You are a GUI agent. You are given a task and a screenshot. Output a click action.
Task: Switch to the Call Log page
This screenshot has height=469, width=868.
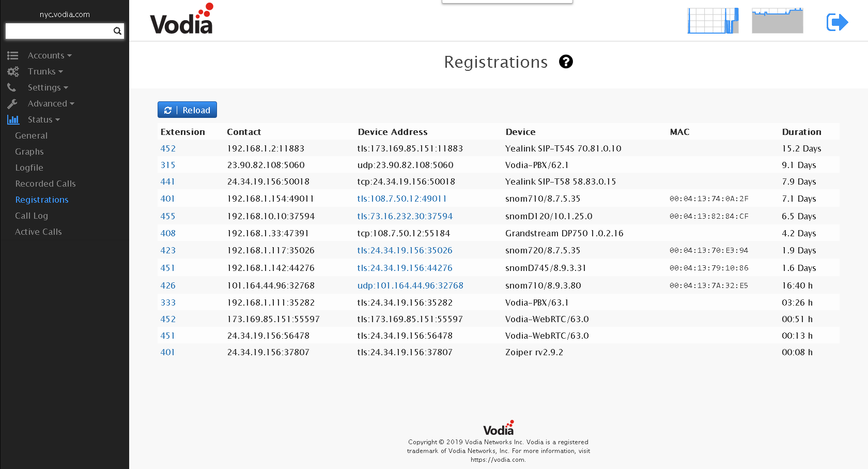(32, 216)
